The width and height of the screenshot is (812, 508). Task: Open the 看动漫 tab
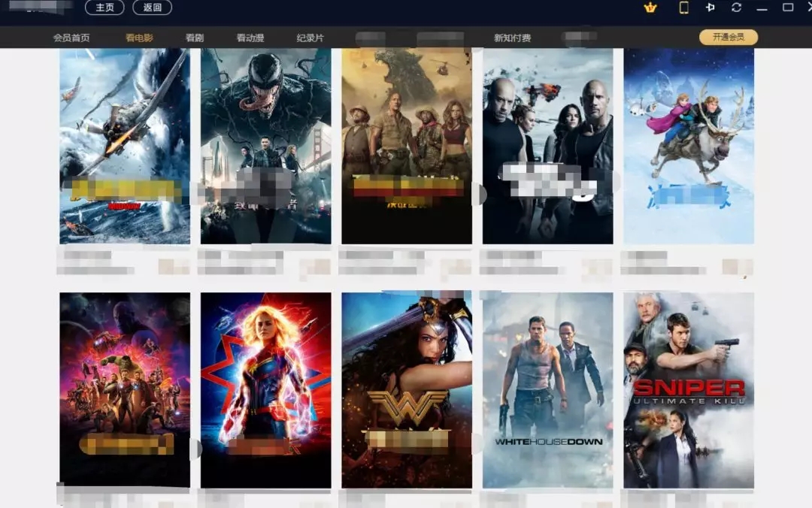tap(250, 38)
